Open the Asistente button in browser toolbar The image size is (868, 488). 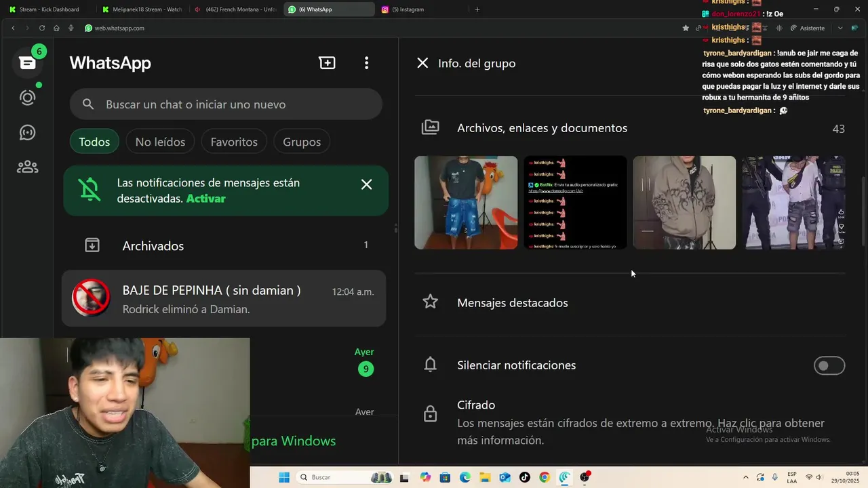808,28
